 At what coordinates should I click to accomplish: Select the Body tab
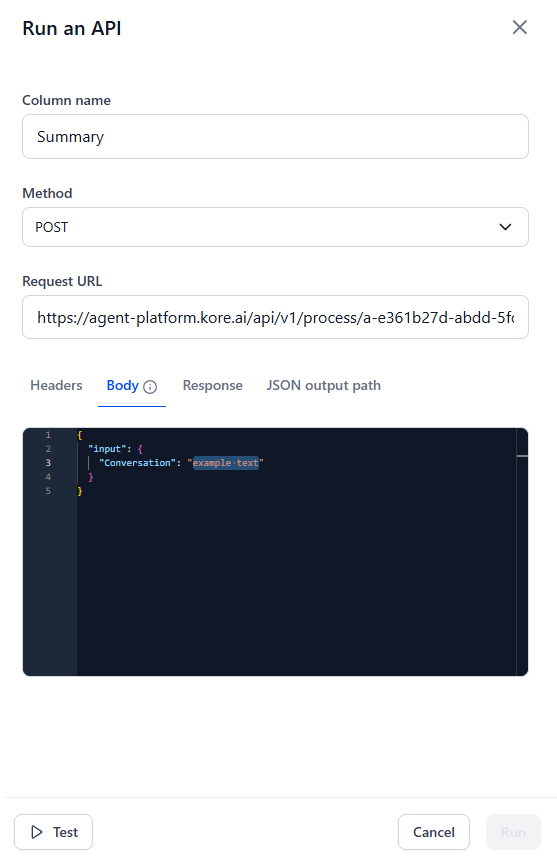122,385
